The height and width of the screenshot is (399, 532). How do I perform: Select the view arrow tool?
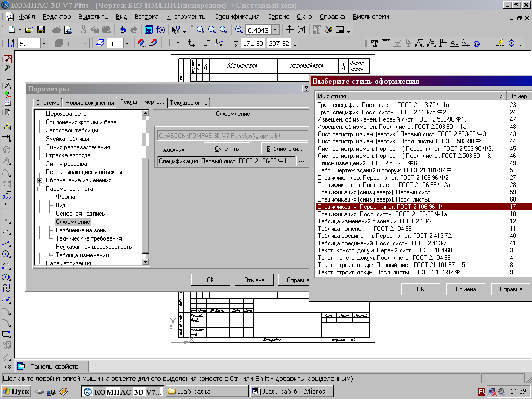pyautogui.click(x=465, y=43)
